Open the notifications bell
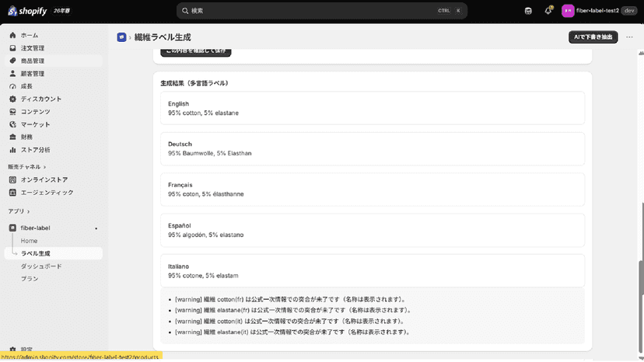644x362 pixels. click(548, 11)
